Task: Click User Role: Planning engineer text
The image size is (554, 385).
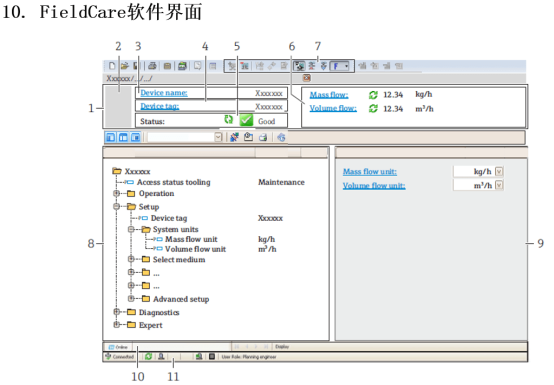Action: coord(249,357)
